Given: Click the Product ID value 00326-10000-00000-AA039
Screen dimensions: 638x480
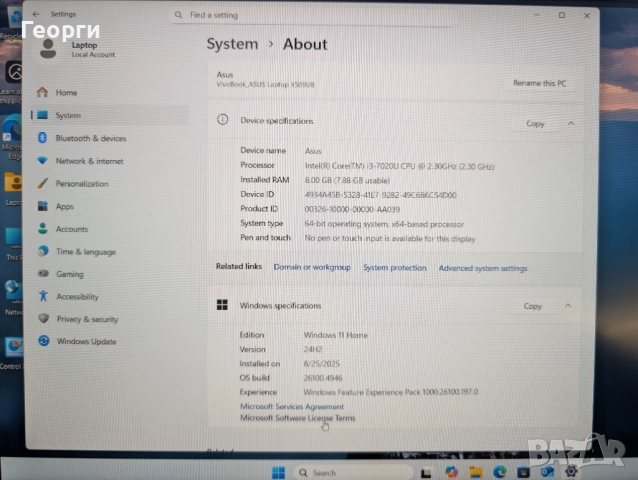Looking at the screenshot, I should pyautogui.click(x=352, y=209).
